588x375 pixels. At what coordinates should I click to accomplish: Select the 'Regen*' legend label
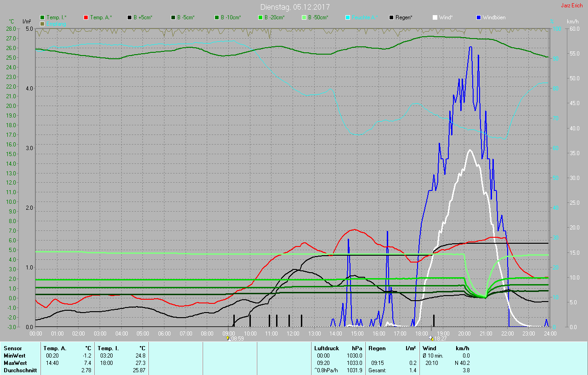[x=404, y=17]
